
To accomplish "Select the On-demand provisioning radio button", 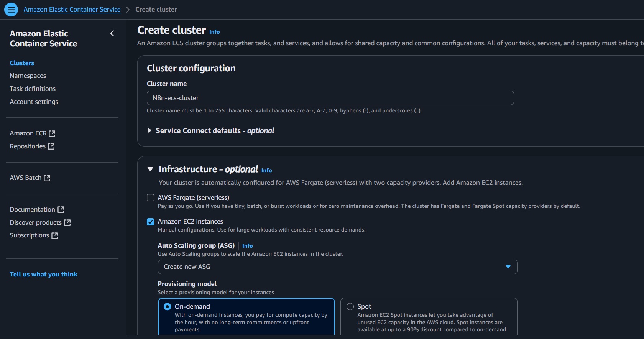I will tap(168, 307).
